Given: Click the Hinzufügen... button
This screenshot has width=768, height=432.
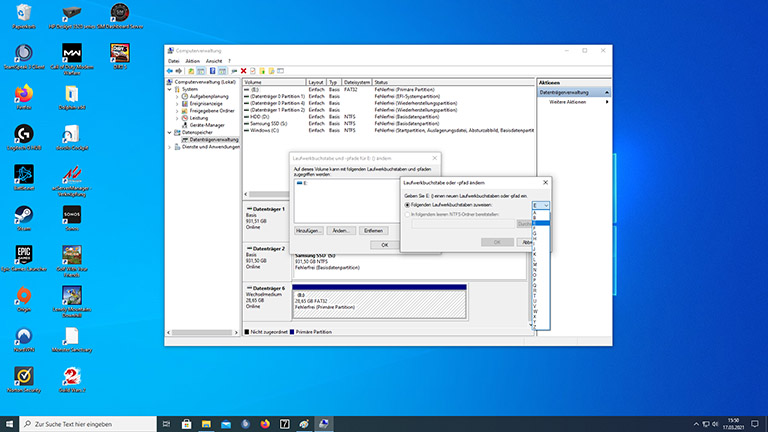Looking at the screenshot, I should click(x=307, y=231).
